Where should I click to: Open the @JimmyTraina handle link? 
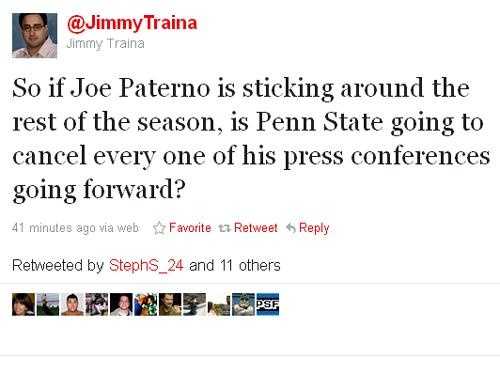[x=132, y=24]
